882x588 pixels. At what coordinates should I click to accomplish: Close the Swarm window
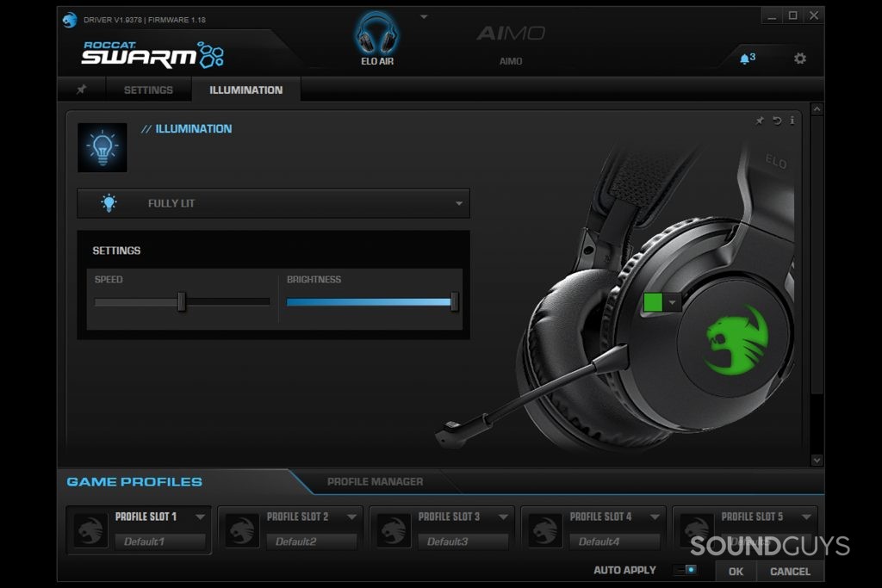[814, 15]
